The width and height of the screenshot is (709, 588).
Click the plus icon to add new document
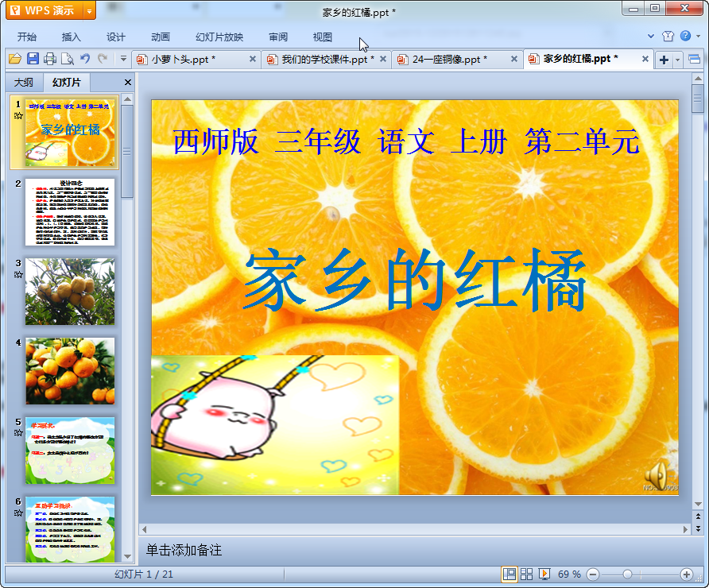pos(664,60)
